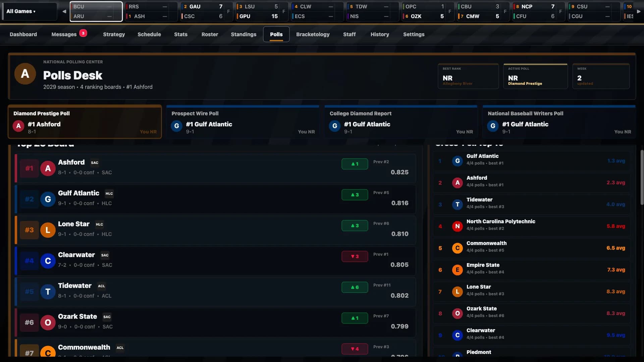
Task: Click the Gulf Atlantic logo in National Baseball Writers Poll
Action: click(493, 126)
